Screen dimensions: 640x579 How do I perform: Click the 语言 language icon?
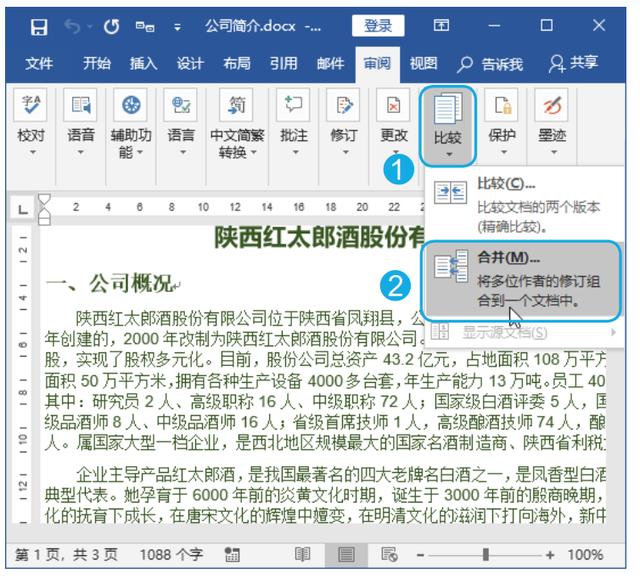(x=181, y=105)
